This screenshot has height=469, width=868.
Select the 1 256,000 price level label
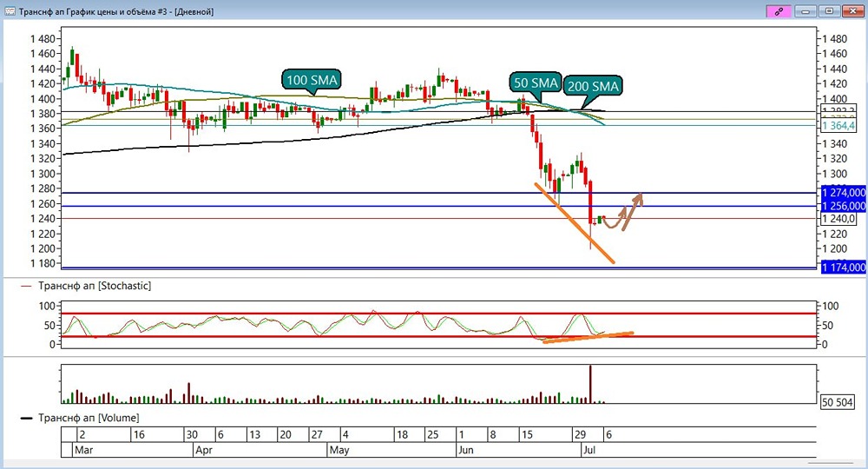tap(844, 206)
